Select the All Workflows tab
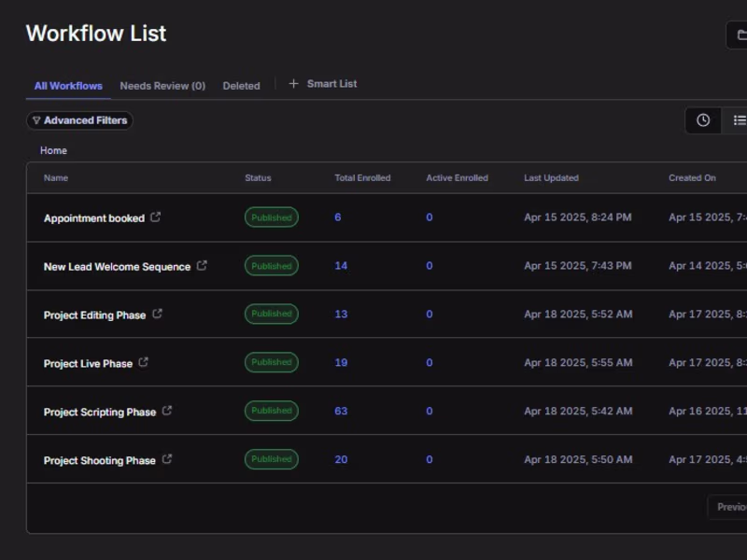 (68, 86)
